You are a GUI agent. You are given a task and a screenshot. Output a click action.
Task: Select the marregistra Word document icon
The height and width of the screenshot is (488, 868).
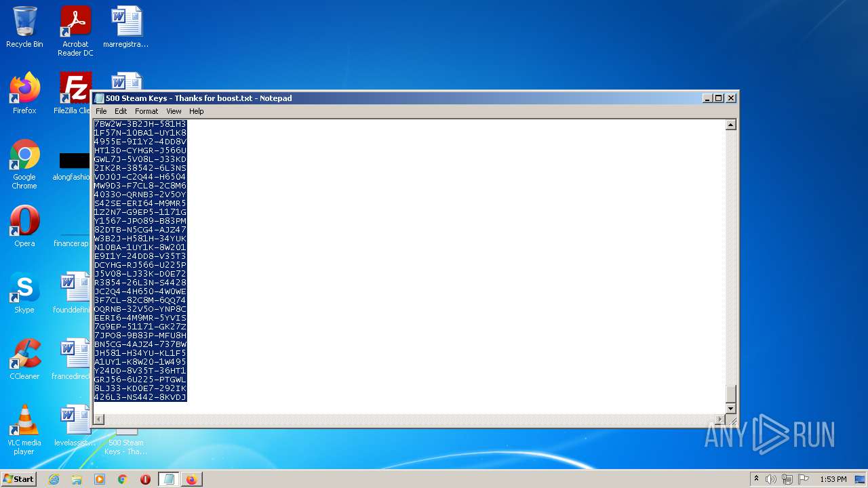(126, 27)
